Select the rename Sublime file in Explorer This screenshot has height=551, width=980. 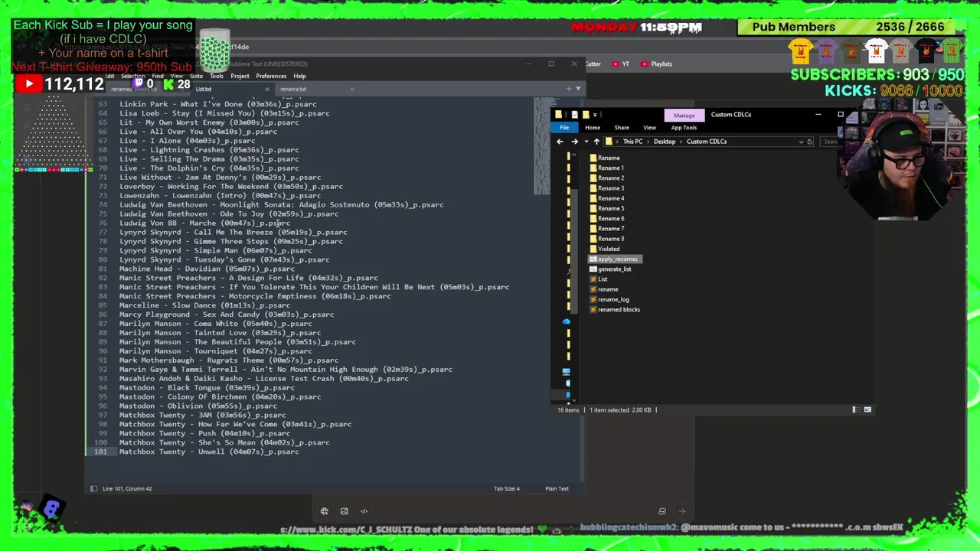point(603,289)
